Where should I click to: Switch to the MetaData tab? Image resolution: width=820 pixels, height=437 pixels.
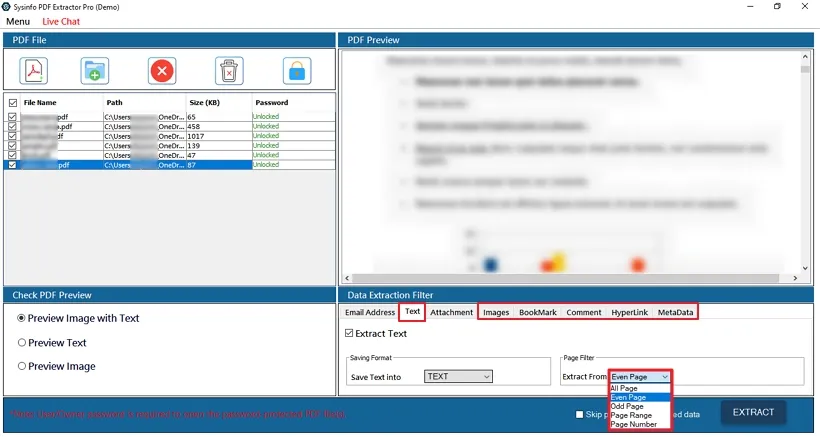[675, 312]
